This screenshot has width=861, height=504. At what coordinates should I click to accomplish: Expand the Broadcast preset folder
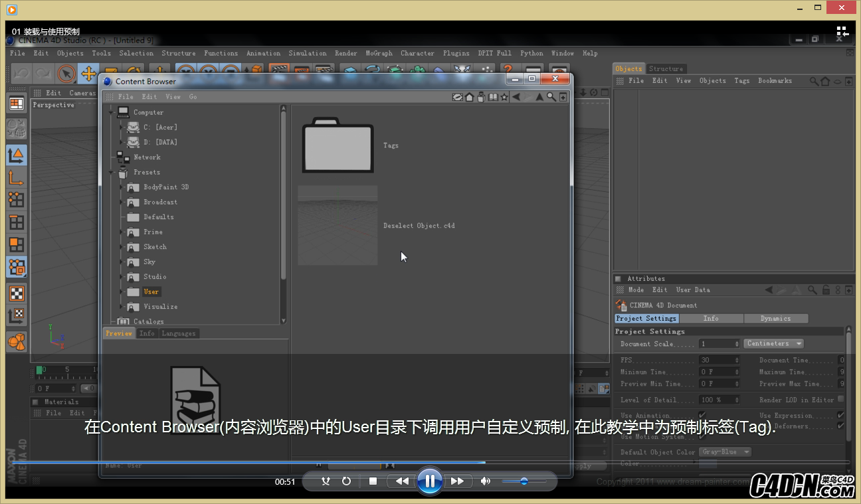[121, 202]
